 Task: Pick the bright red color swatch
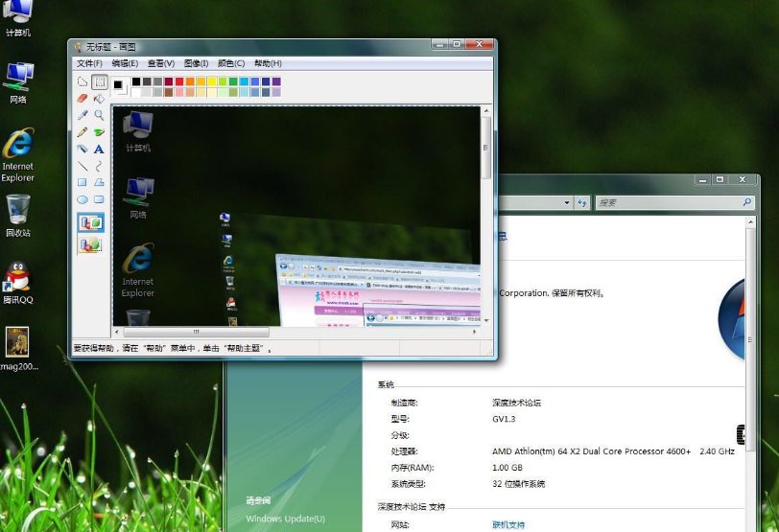coord(179,81)
